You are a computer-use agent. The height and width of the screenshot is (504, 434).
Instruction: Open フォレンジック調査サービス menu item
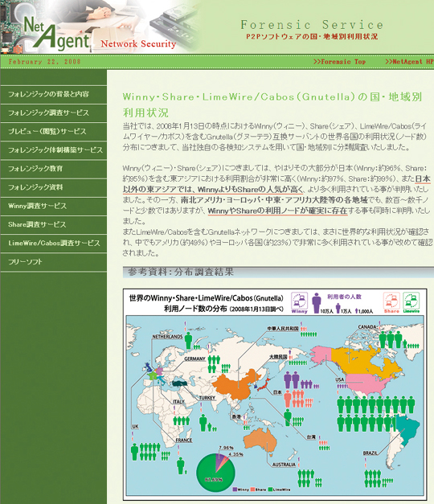click(x=53, y=113)
